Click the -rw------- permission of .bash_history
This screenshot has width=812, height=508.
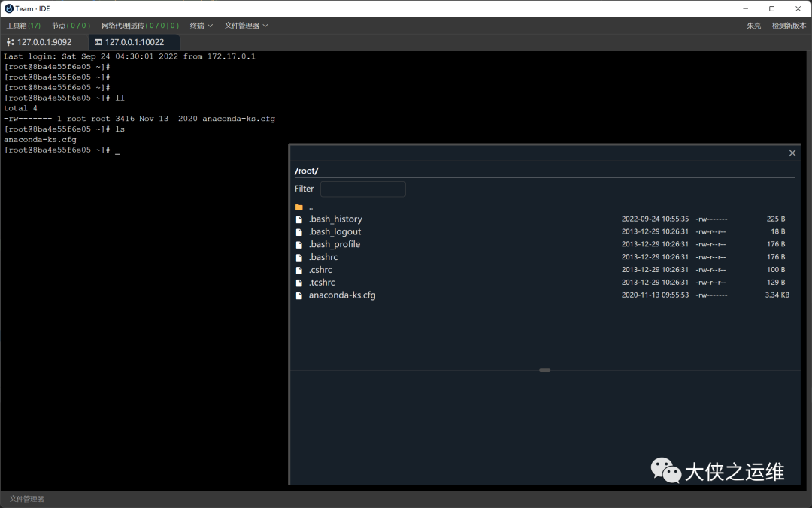coord(711,219)
